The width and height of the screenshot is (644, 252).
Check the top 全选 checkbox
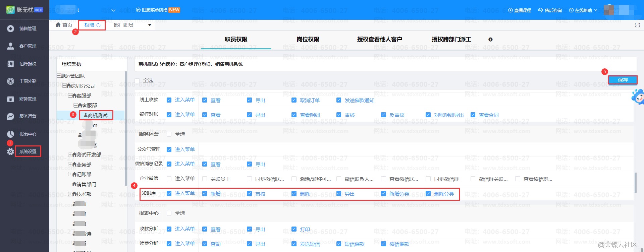(x=137, y=81)
